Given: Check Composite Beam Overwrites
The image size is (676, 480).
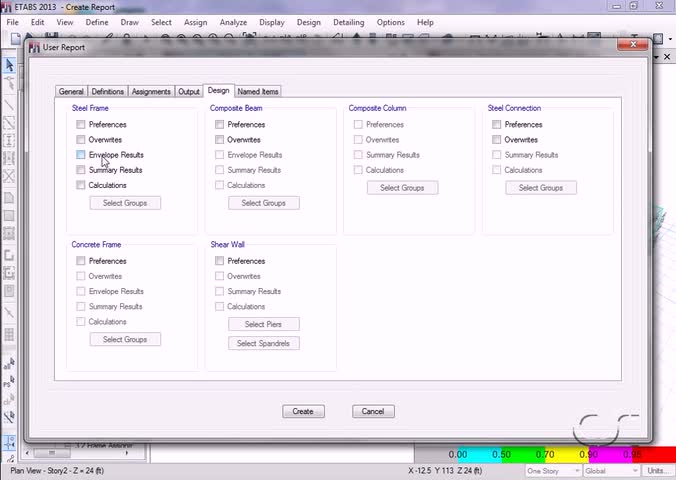Looking at the screenshot, I should click(219, 140).
